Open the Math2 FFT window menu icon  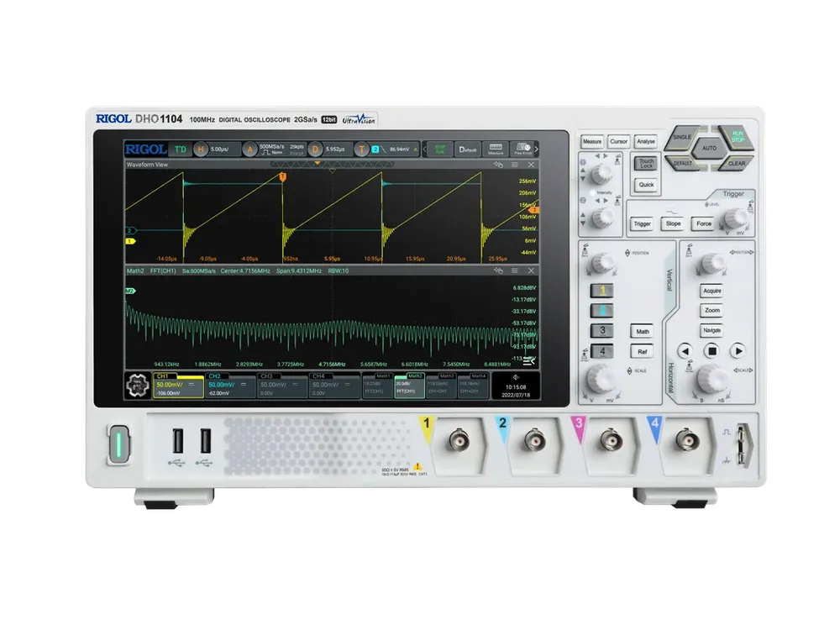pyautogui.click(x=514, y=271)
